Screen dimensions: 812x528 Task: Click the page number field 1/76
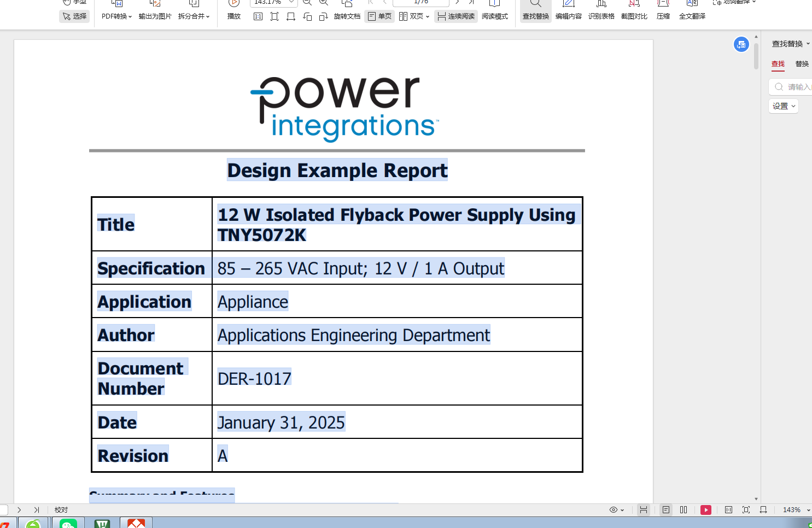pyautogui.click(x=421, y=2)
